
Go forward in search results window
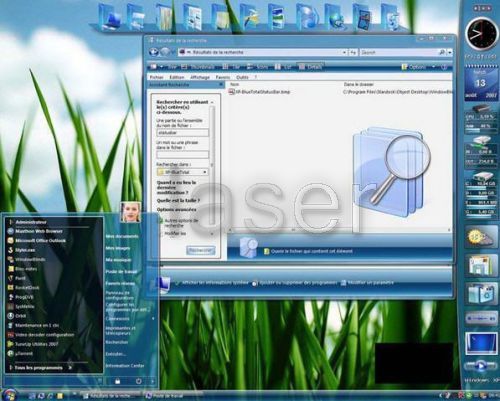pyautogui.click(x=165, y=52)
